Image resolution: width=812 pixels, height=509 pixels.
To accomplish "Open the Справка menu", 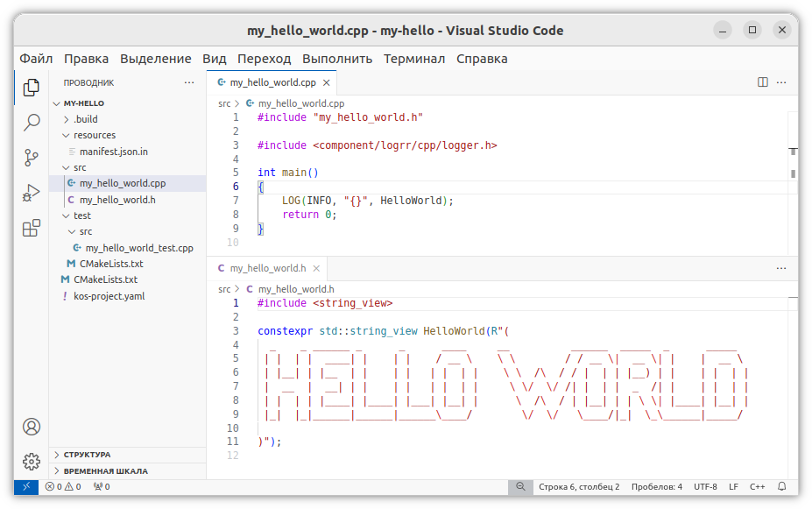I will pos(482,59).
